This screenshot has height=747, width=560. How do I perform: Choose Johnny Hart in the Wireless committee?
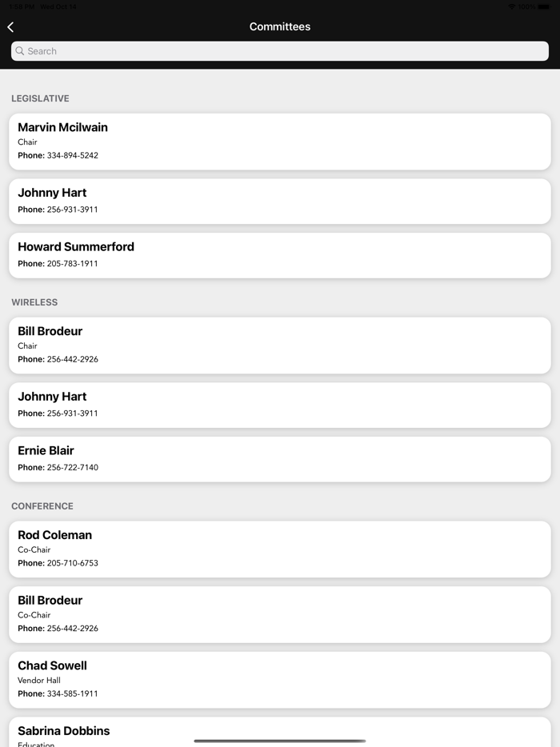coord(280,405)
